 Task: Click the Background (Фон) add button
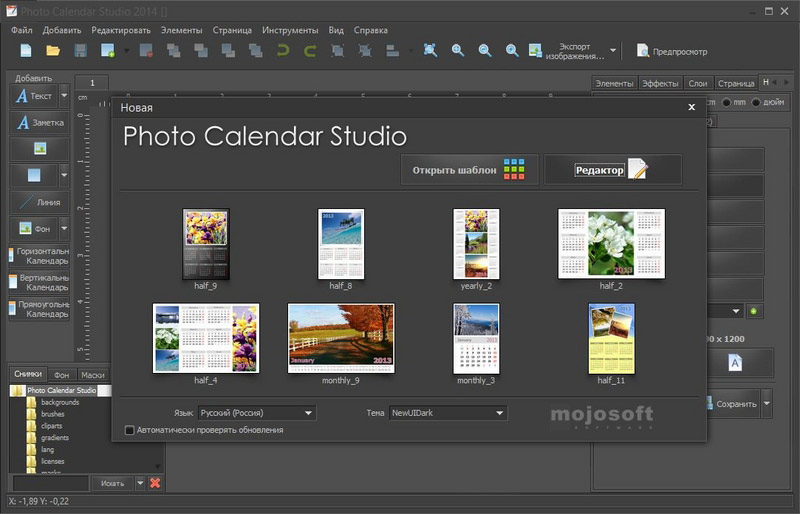click(x=34, y=228)
